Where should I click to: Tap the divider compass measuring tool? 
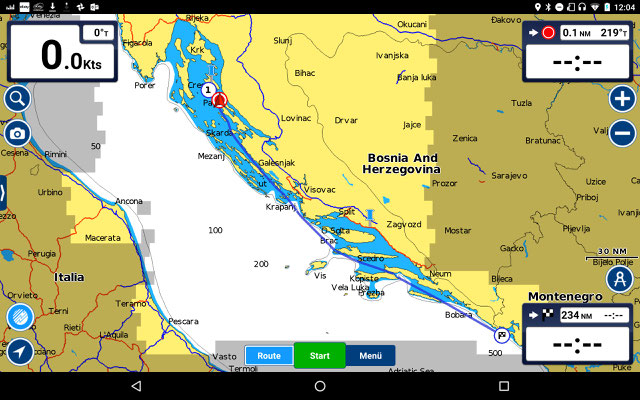click(620, 279)
